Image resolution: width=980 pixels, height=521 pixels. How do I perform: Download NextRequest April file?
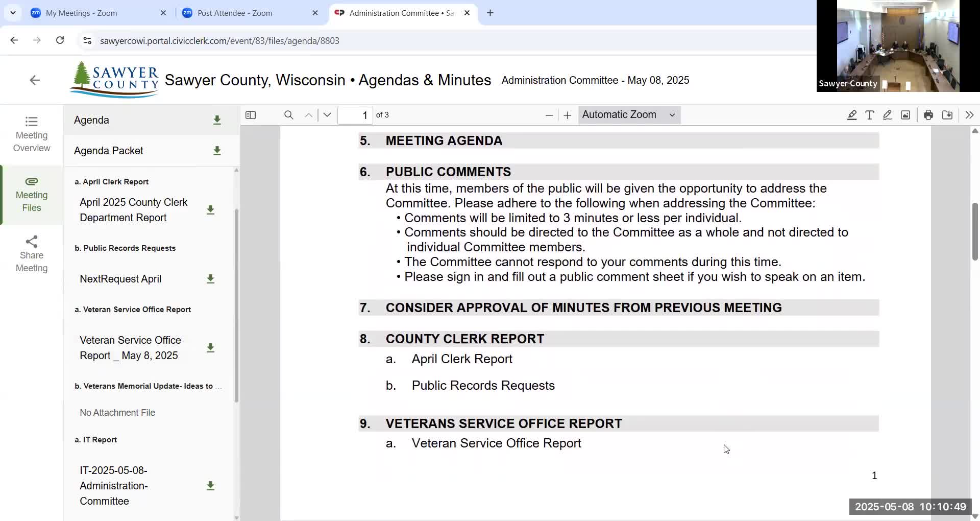coord(210,279)
